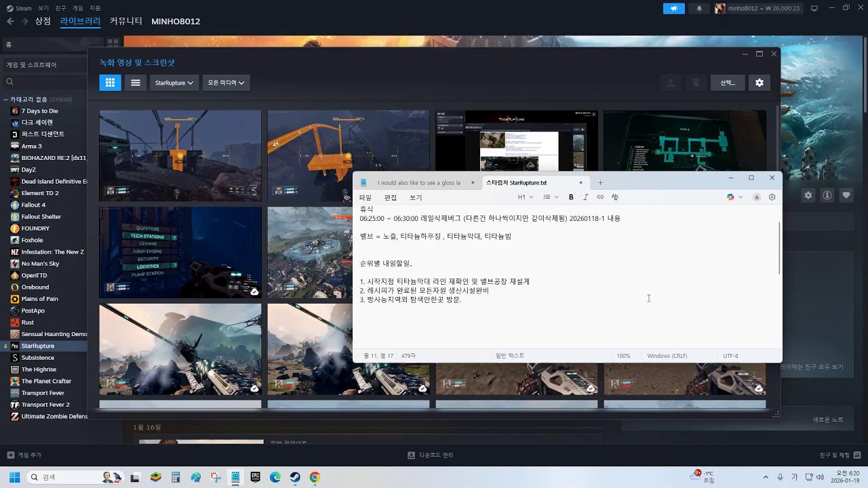868x488 pixels.
Task: Add a new Notepad tab
Action: coord(600,183)
